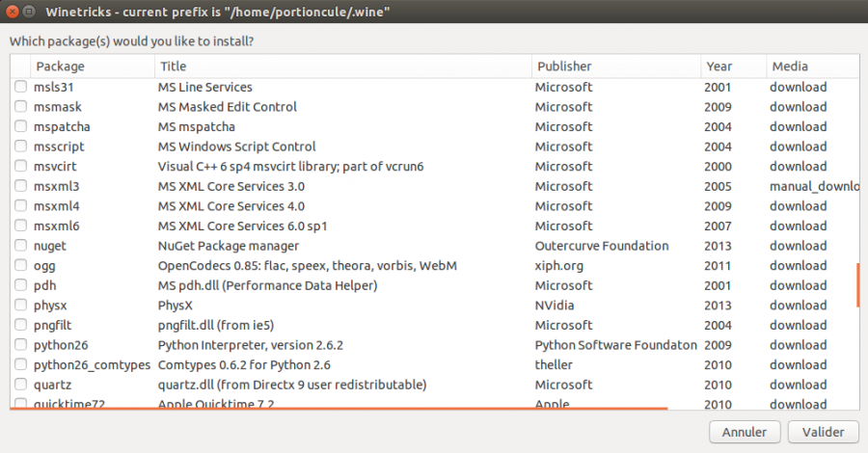
Task: Enable the msxml6 checkbox
Action: [x=20, y=226]
